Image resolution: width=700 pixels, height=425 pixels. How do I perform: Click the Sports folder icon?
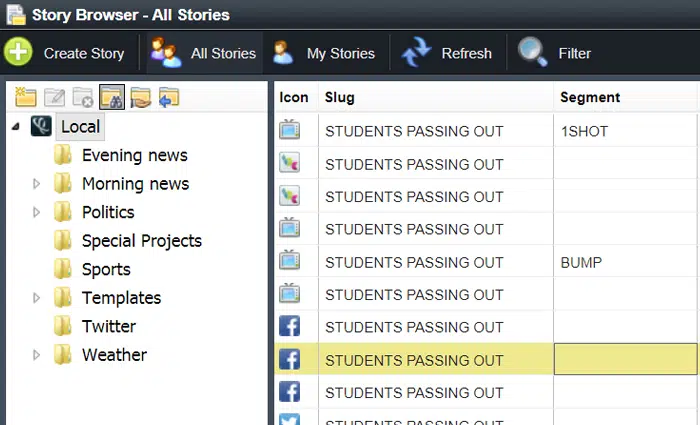coord(62,269)
